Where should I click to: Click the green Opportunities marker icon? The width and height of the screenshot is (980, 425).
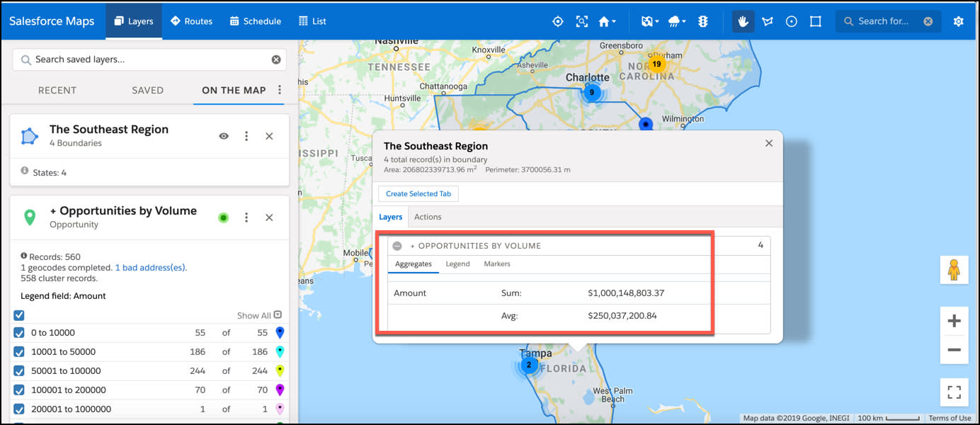30,217
